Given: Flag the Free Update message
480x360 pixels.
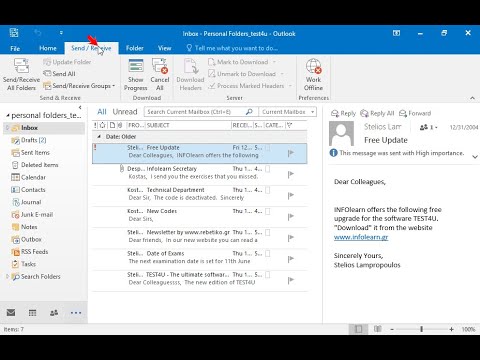Looking at the screenshot, I should 290,153.
